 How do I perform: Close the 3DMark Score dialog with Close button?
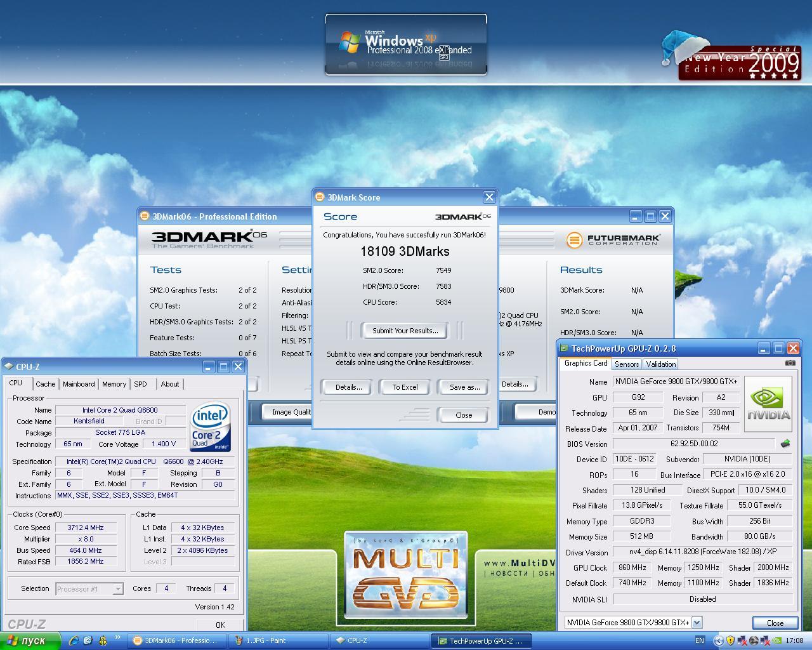coord(464,415)
